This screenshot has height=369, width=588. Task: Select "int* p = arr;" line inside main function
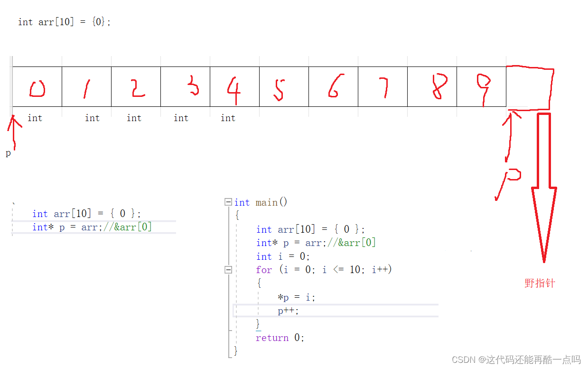pos(316,243)
